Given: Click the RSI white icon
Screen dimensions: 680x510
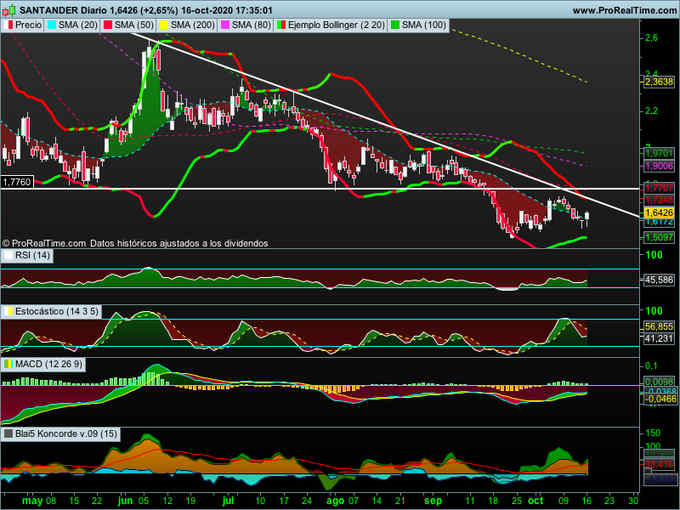Looking at the screenshot, I should 8,255.
